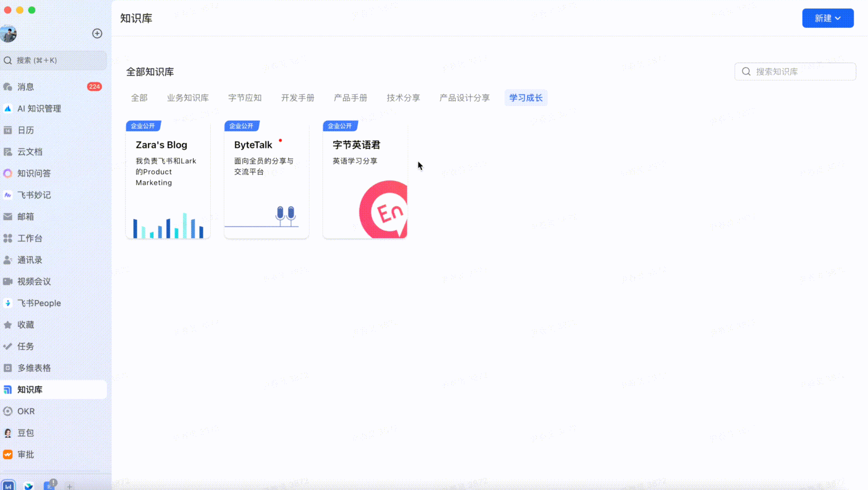Show 收藏 favorites
868x490 pixels.
[x=53, y=325]
